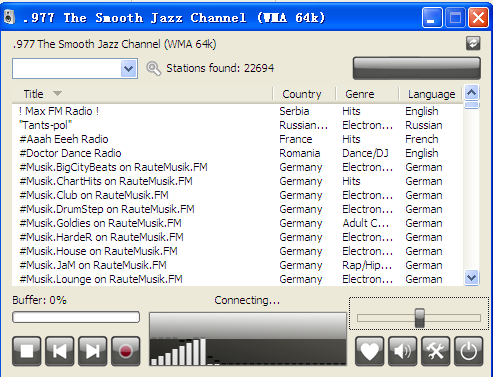Add station to favorites with heart icon
Image resolution: width=493 pixels, height=377 pixels.
[369, 351]
